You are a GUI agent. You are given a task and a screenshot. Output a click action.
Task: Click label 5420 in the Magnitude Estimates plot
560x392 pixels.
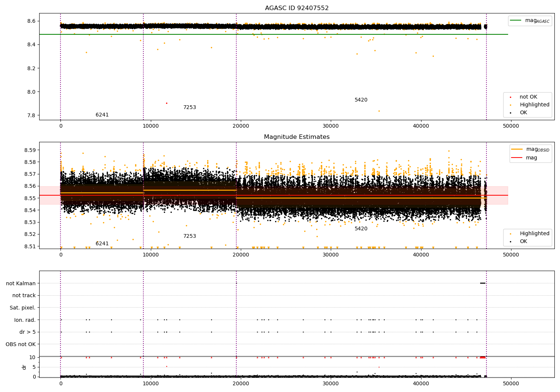[361, 229]
